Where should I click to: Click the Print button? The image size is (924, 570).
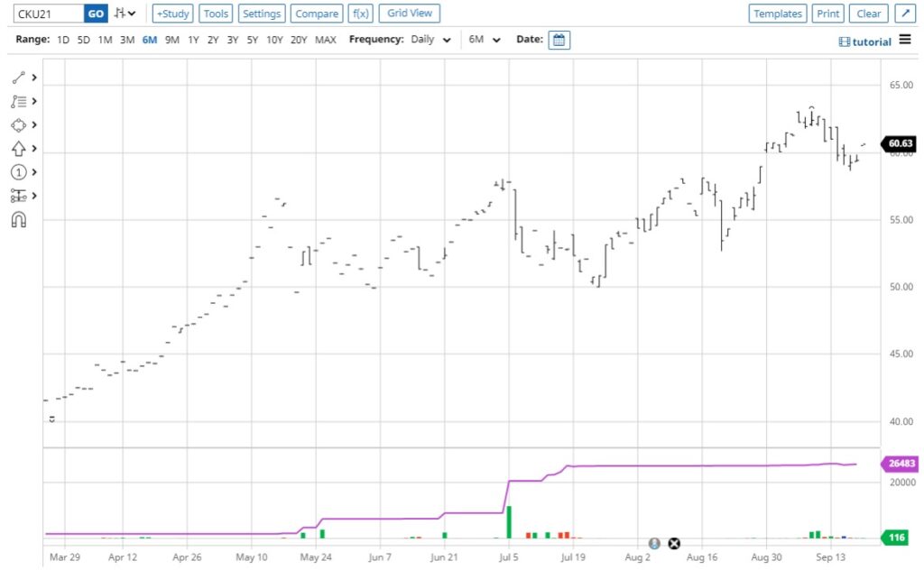click(828, 13)
